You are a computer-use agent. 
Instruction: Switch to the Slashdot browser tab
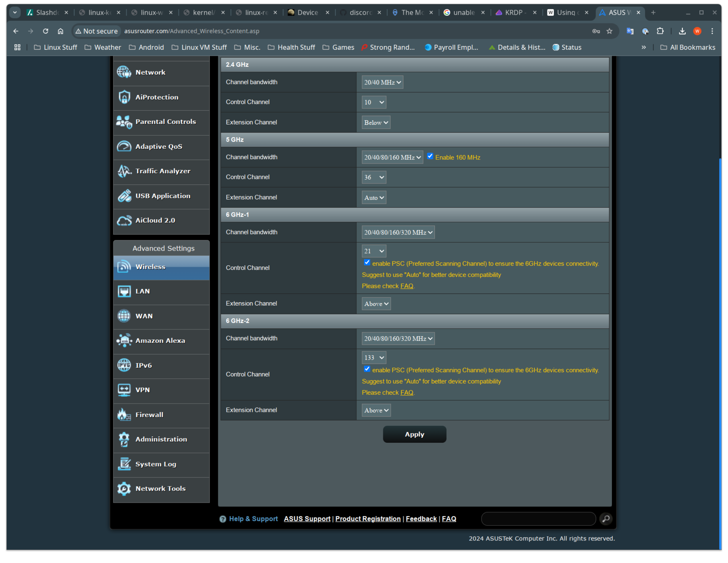[47, 12]
